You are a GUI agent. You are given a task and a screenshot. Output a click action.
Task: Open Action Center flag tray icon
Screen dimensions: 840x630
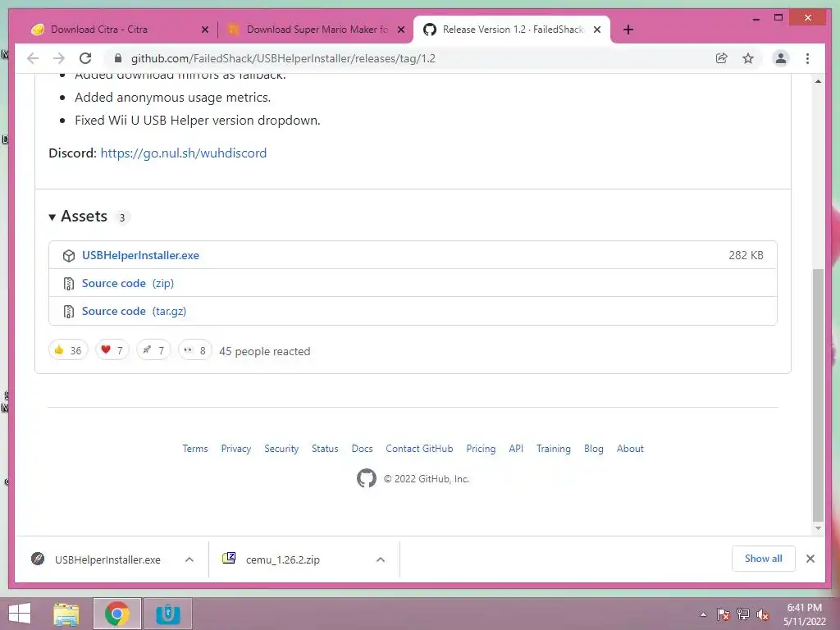tap(724, 614)
